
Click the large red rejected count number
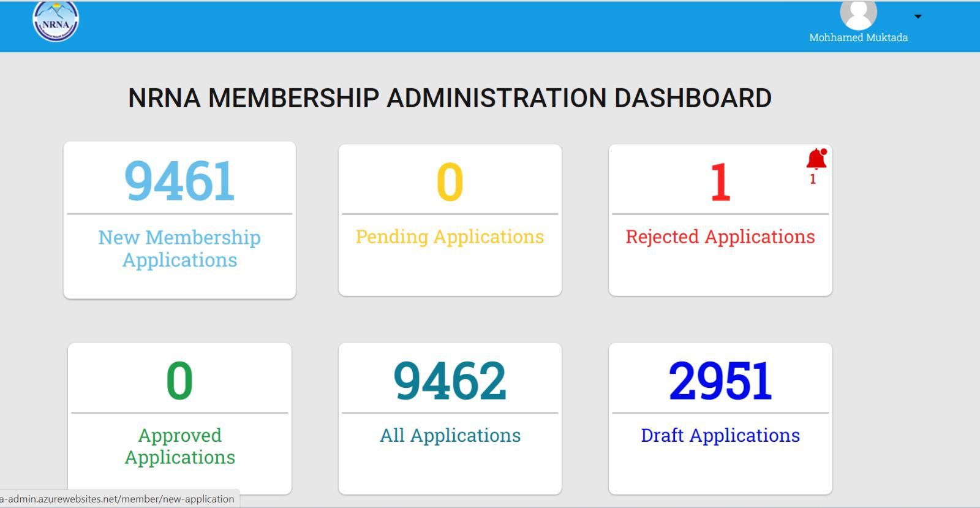[x=720, y=182]
